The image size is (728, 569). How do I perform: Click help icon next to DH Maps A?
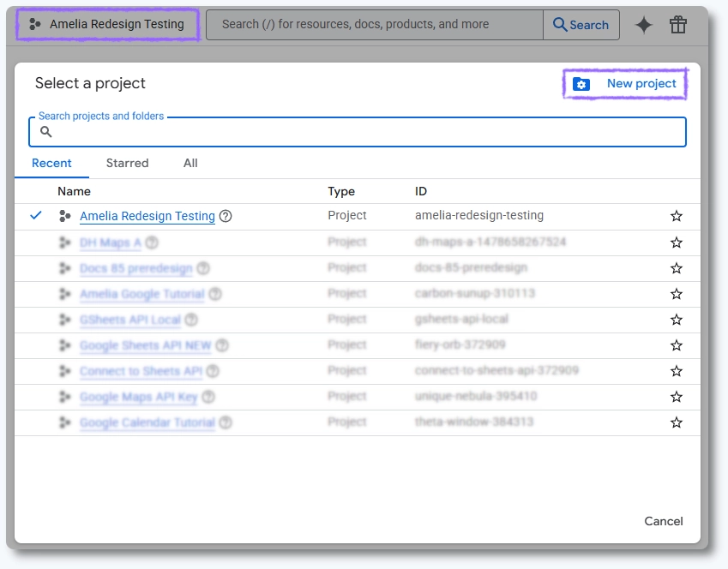[x=152, y=243]
